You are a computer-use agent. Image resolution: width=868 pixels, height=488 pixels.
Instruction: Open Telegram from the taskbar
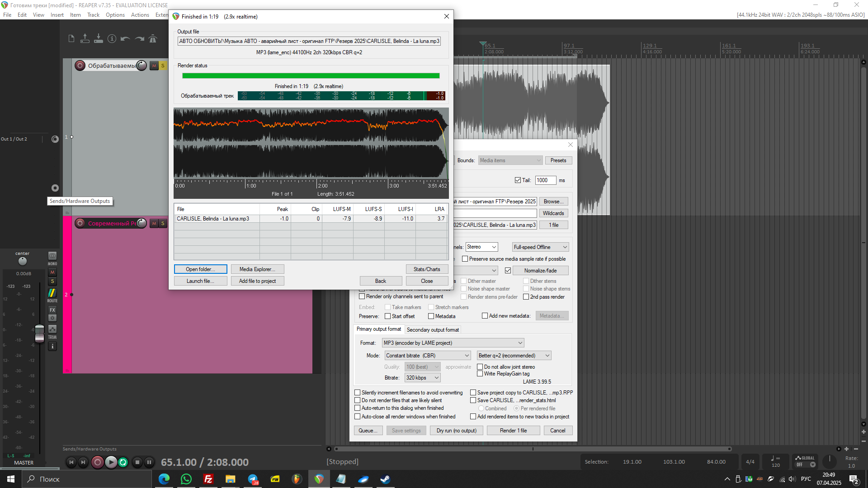(253, 479)
